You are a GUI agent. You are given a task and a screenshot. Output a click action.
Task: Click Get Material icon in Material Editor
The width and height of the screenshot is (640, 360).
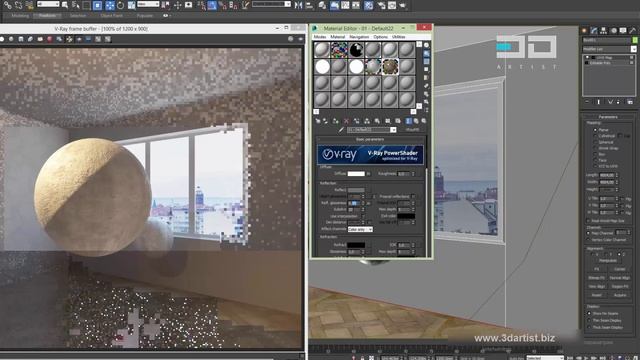[318, 121]
